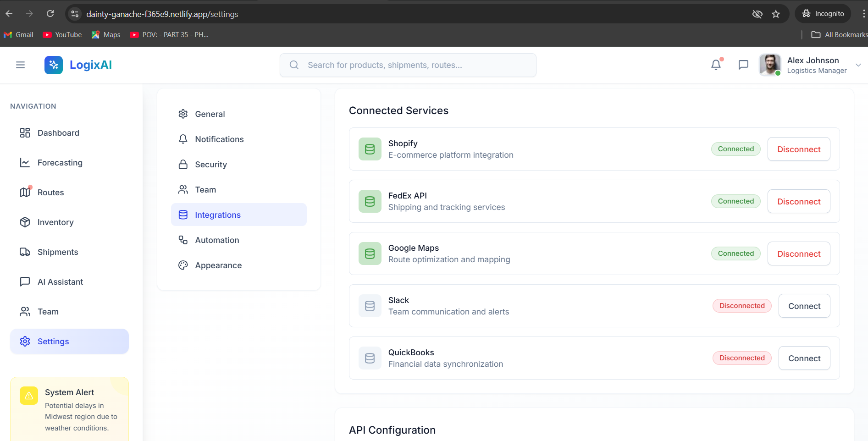Click the FedEx API Connected status badge
868x441 pixels.
tap(736, 201)
